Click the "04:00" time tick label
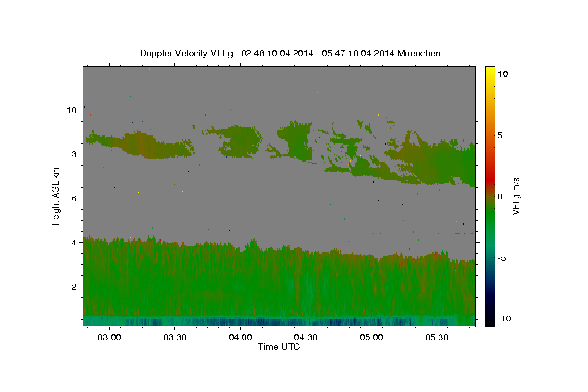The width and height of the screenshot is (588, 392). tap(241, 338)
